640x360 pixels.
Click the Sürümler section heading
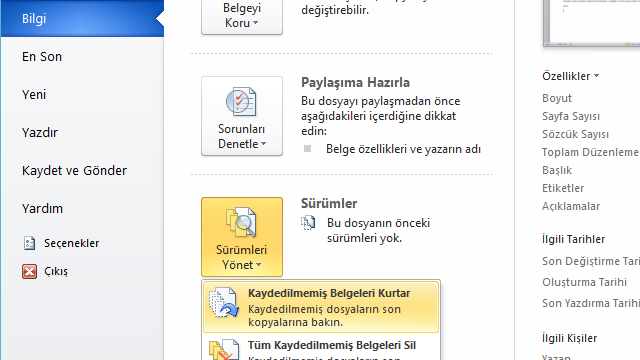click(329, 203)
